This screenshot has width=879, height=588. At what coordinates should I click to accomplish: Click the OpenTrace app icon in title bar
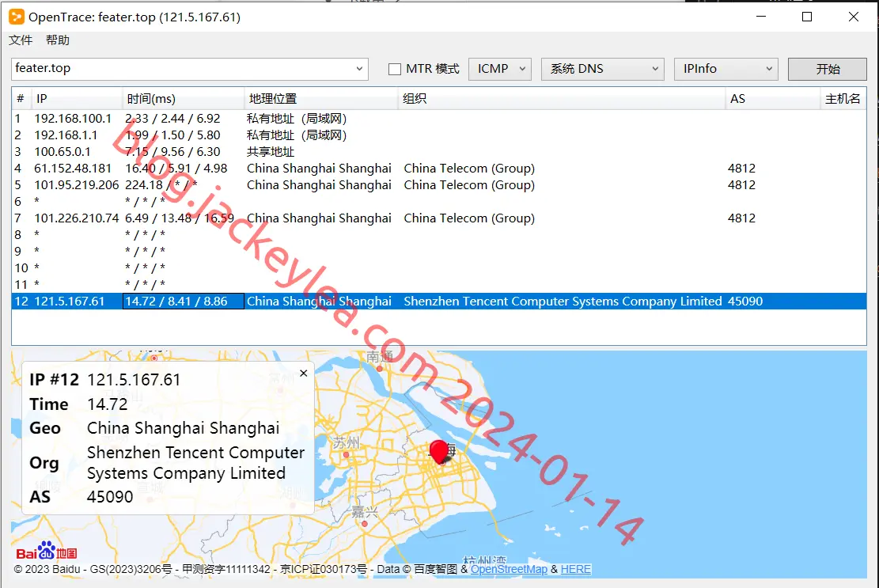pos(17,17)
